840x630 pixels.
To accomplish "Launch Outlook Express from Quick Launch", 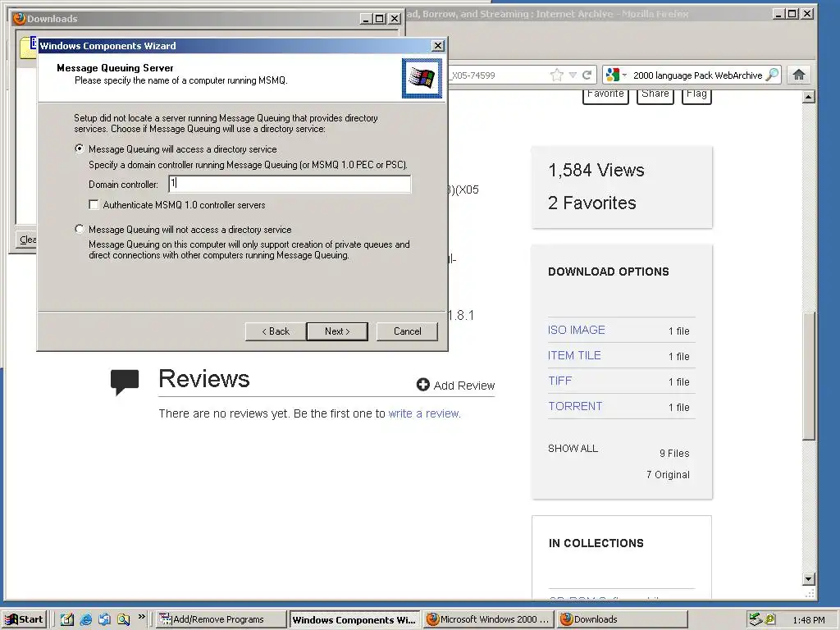I will (104, 619).
